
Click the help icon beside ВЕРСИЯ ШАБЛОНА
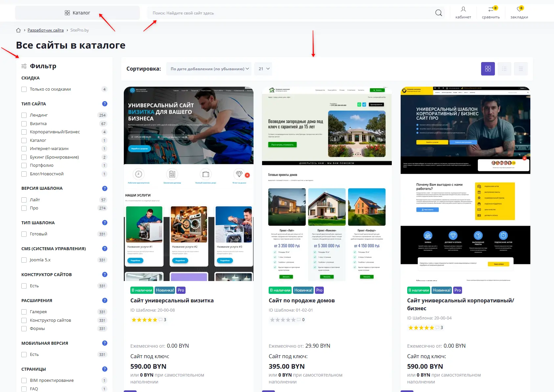[x=105, y=188]
